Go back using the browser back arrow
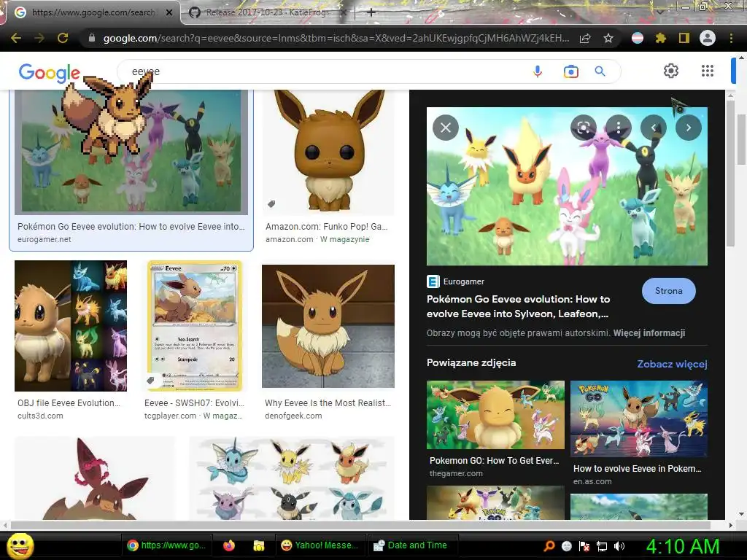 click(16, 38)
